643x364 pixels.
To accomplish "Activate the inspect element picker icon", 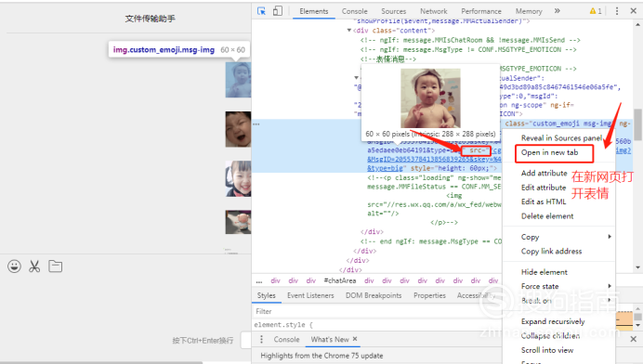I will tap(261, 11).
